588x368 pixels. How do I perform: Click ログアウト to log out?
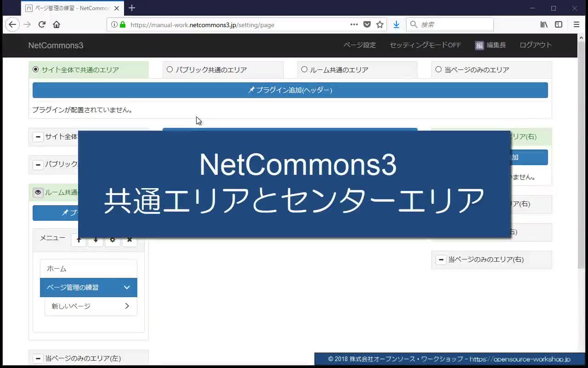pyautogui.click(x=536, y=45)
